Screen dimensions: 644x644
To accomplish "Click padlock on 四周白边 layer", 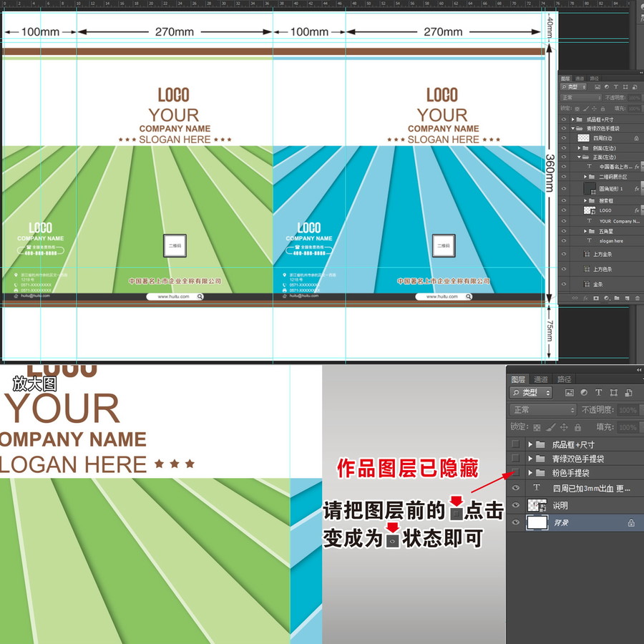I will point(636,138).
